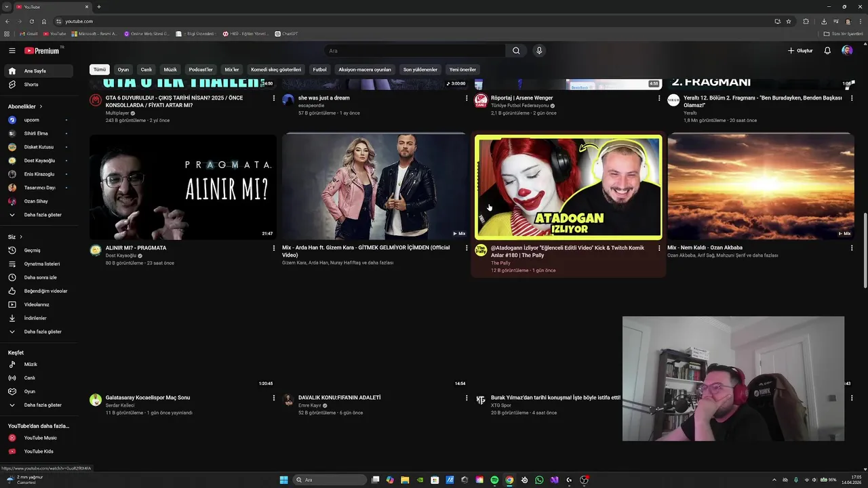Open Beğendiğim videolar liked videos
The height and width of the screenshot is (488, 868).
pyautogui.click(x=39, y=291)
